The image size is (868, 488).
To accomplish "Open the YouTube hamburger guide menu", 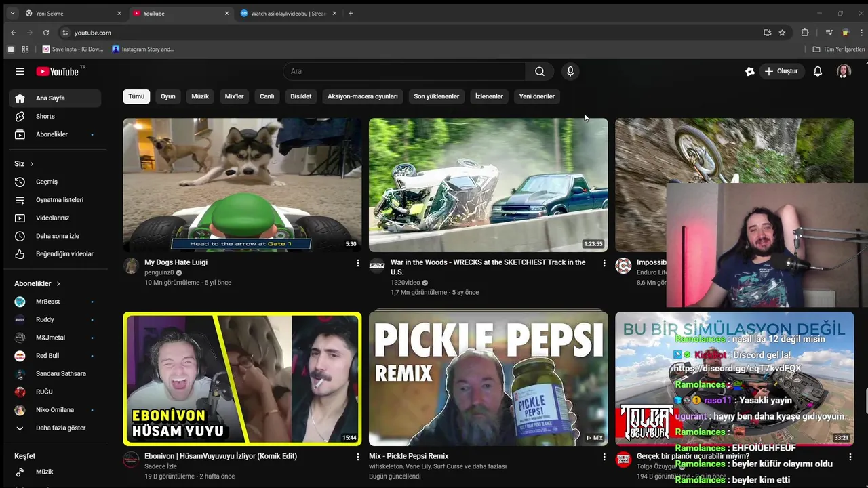I will pos(20,71).
